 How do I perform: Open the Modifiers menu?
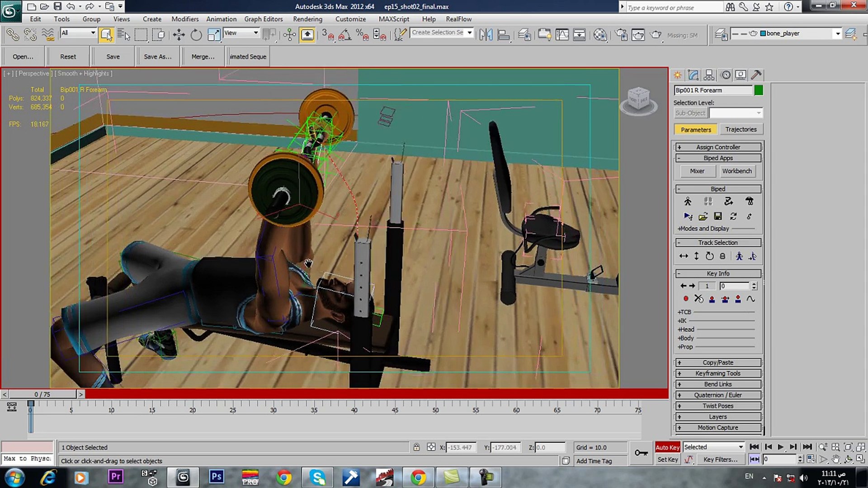pos(184,19)
